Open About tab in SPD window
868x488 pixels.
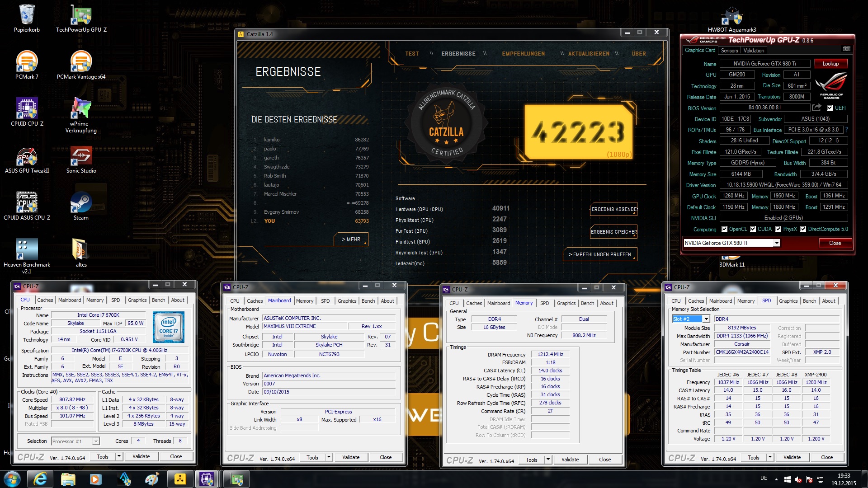click(828, 301)
